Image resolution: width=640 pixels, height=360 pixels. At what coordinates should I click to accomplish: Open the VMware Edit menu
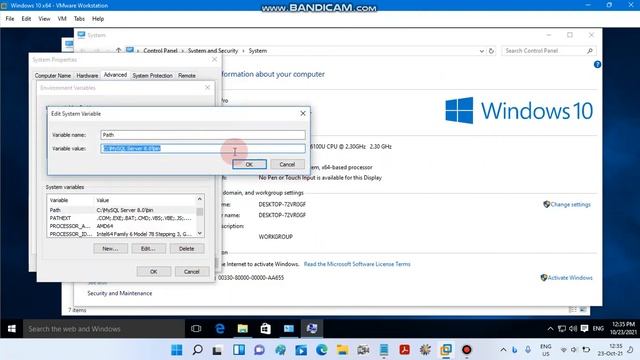tap(27, 19)
